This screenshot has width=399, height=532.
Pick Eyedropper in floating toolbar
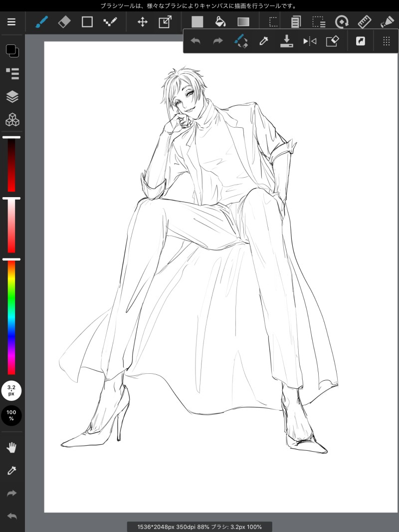click(264, 41)
